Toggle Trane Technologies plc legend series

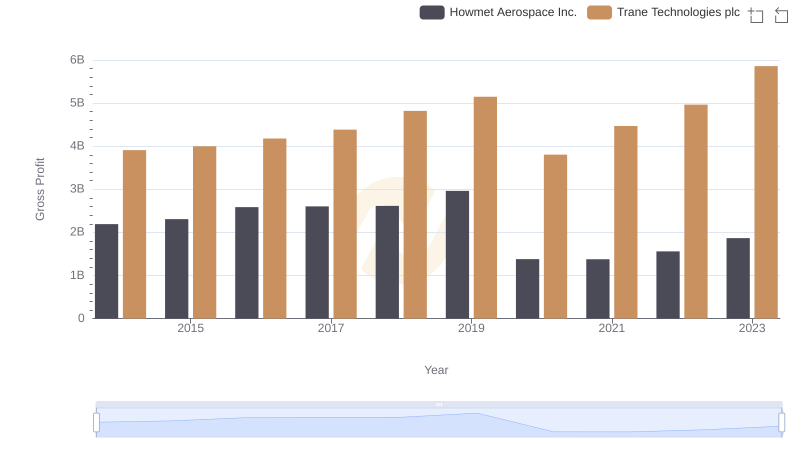point(663,12)
